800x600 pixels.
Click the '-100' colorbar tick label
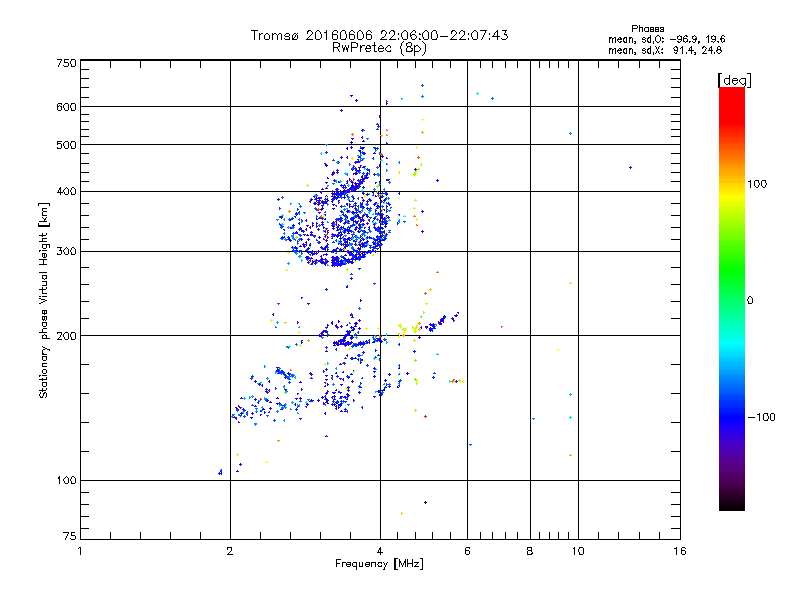(761, 417)
